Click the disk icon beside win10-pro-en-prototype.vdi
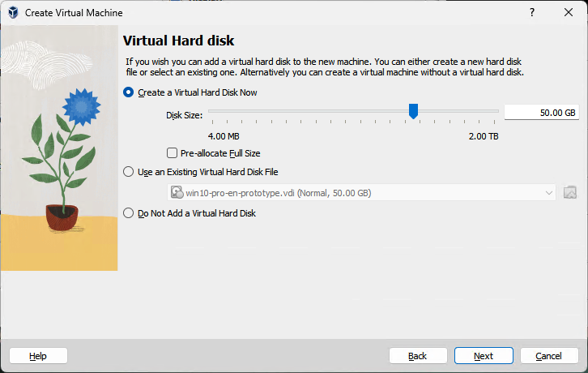This screenshot has height=373, width=588. [177, 193]
